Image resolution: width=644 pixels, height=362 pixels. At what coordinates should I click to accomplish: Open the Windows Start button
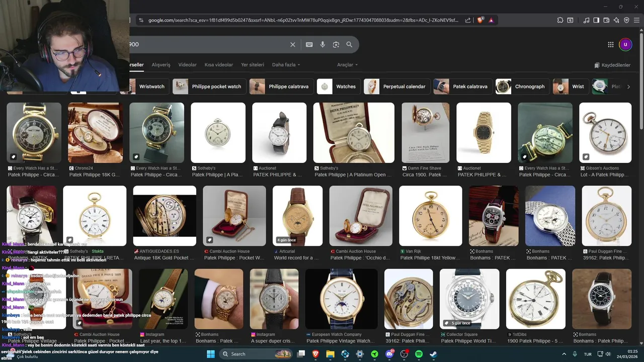(x=211, y=354)
